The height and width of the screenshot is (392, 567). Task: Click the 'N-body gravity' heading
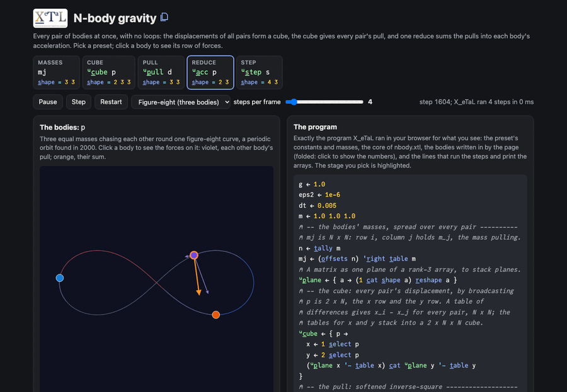pos(115,18)
